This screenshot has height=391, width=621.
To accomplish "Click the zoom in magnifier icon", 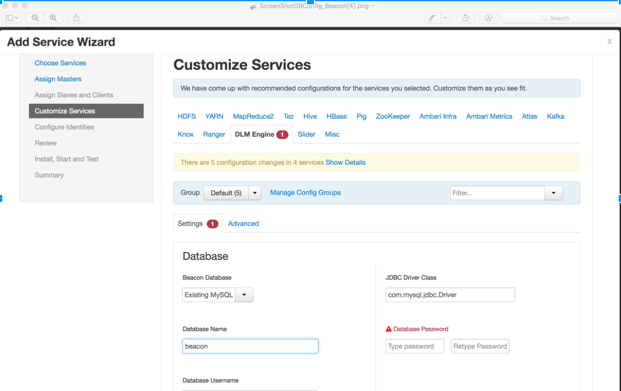I will click(x=53, y=18).
